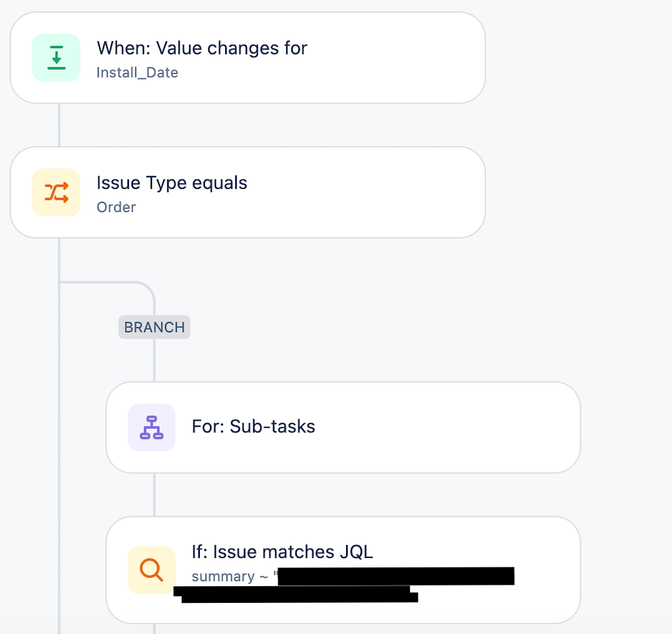Open the 'When: Value changes for' trigger card

pos(246,57)
